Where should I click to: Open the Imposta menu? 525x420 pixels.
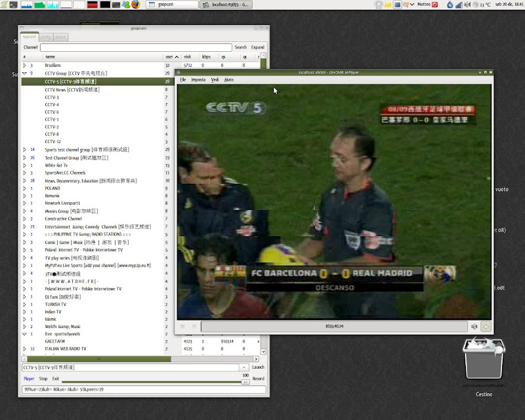point(198,79)
